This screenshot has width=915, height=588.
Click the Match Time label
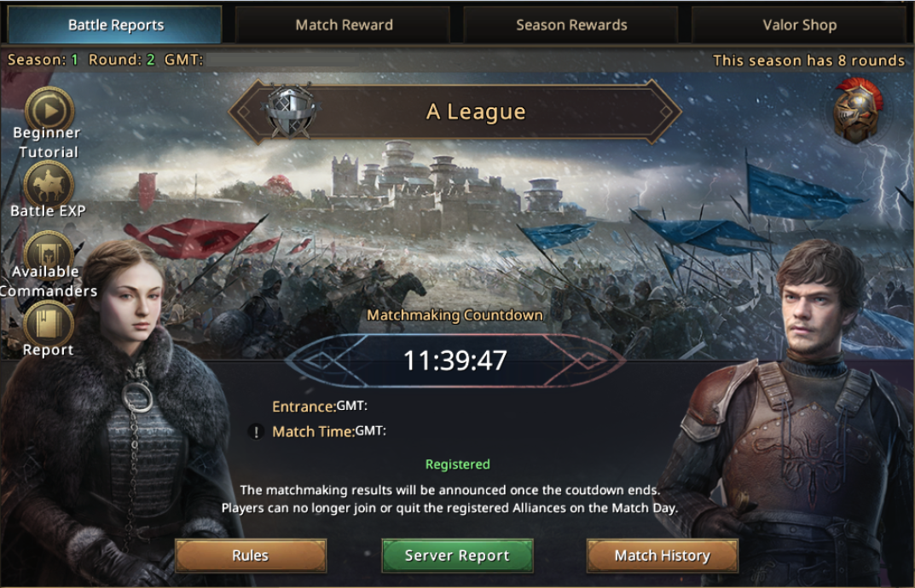coord(313,432)
